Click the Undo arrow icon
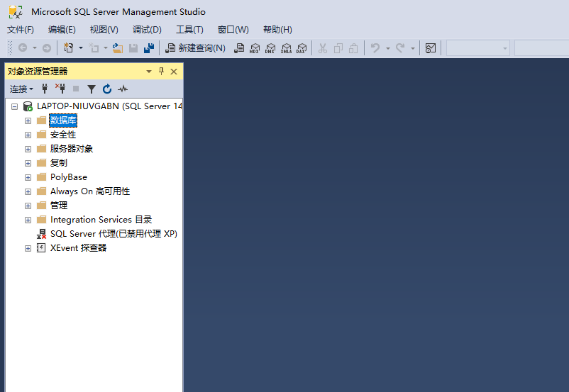 click(375, 48)
